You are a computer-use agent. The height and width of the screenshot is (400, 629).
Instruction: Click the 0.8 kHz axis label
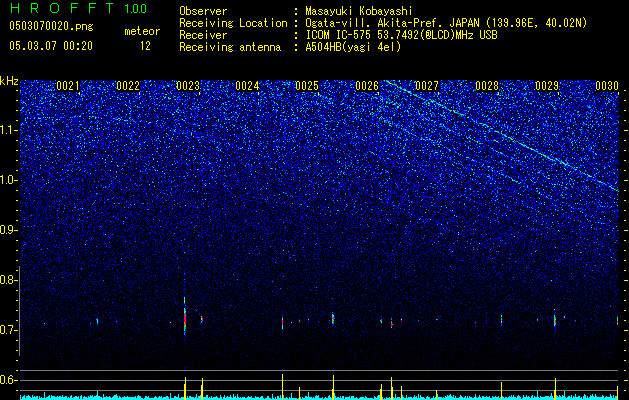pos(8,280)
